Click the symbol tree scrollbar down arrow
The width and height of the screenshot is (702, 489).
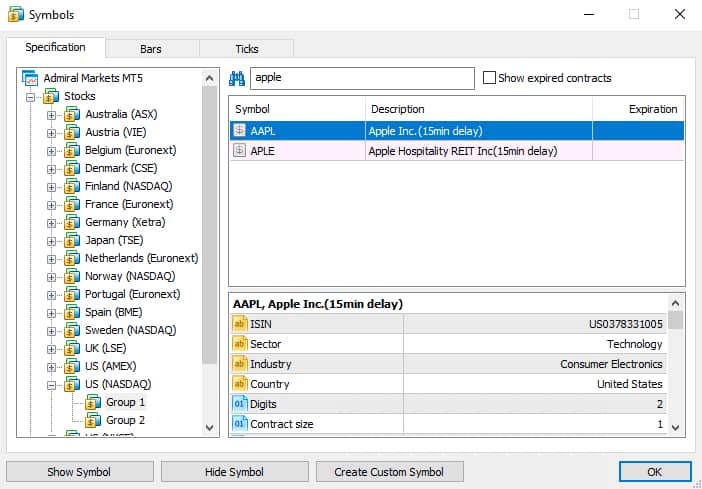coord(209,428)
